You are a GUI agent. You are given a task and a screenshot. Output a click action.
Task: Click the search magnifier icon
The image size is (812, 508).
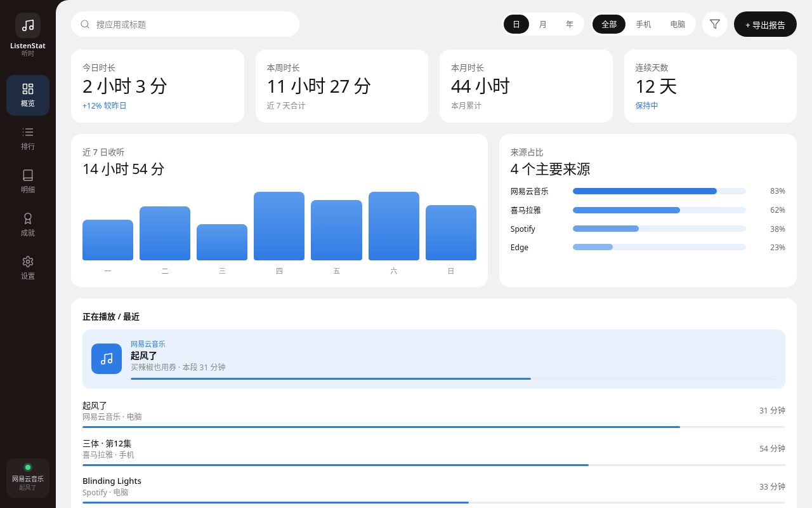tap(85, 24)
